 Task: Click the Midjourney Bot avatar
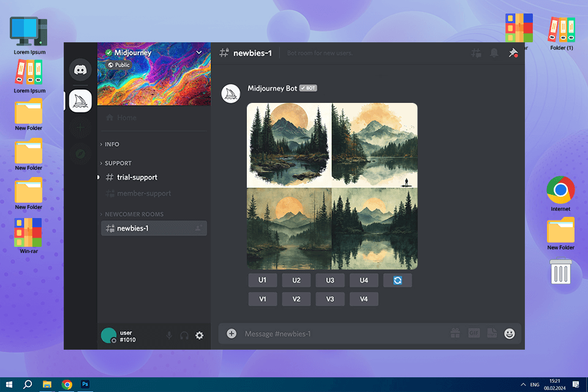click(231, 94)
